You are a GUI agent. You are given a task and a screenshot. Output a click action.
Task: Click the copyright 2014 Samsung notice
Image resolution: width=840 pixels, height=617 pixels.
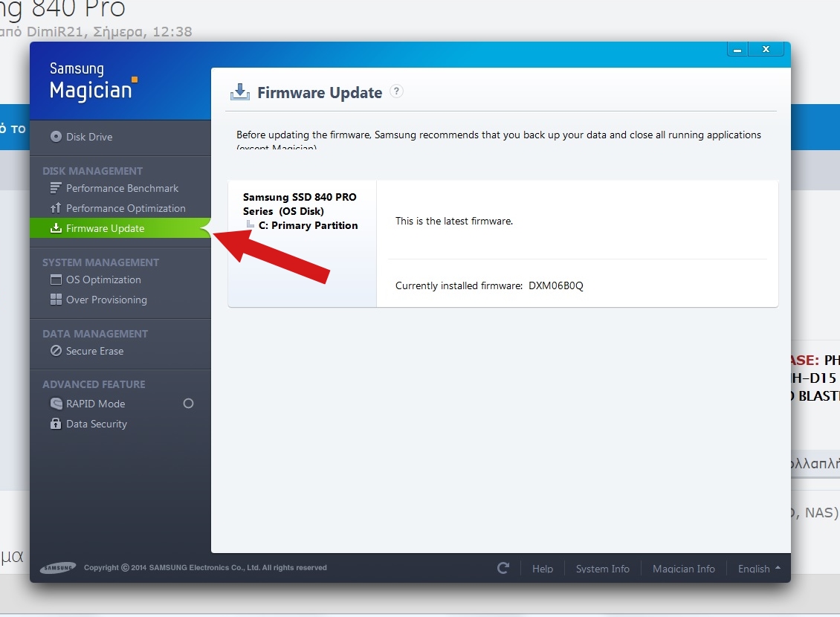click(x=205, y=568)
